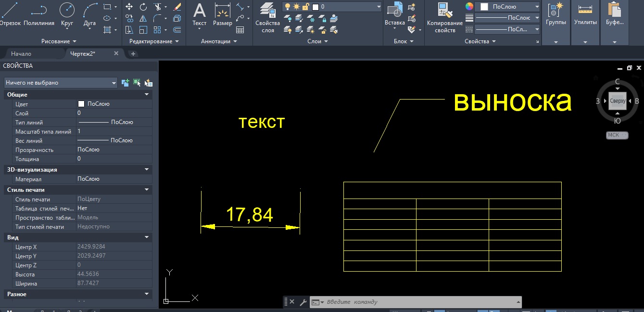This screenshot has height=312, width=644.
Task: Click the Цвет ПоСлою color swatch property
Action: point(81,104)
